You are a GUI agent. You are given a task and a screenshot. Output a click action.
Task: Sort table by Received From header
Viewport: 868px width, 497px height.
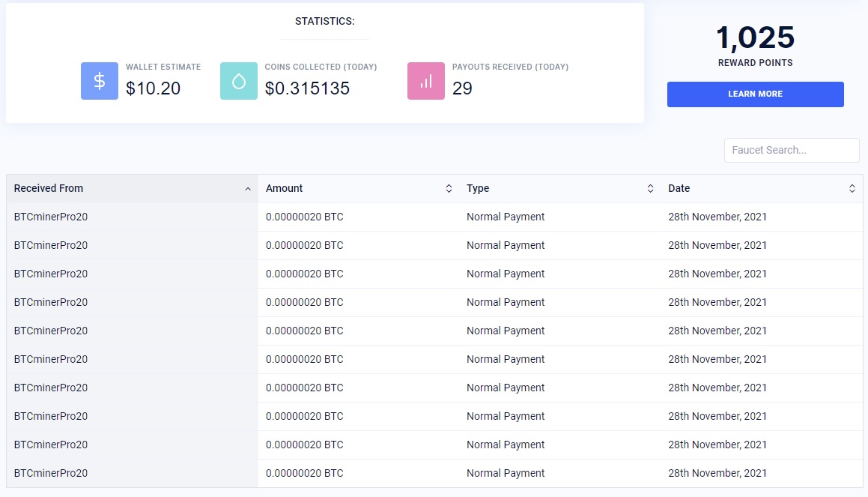[x=49, y=188]
